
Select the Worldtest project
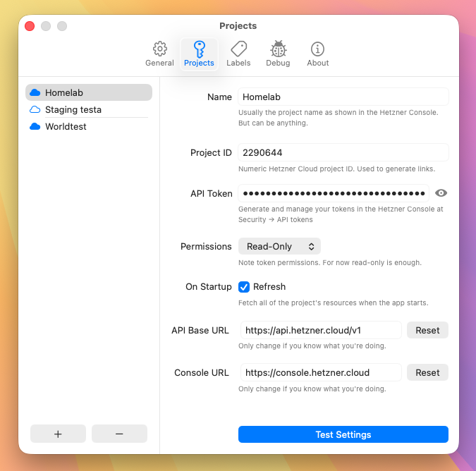tap(89, 126)
